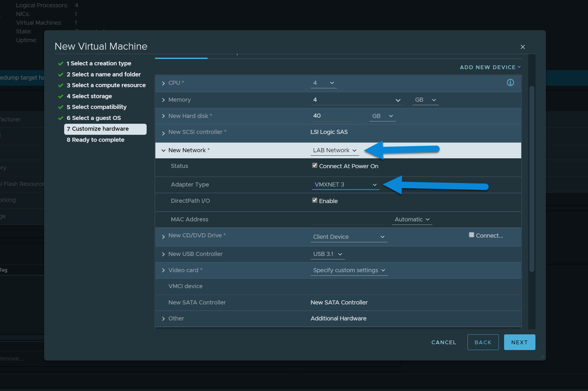Image resolution: width=588 pixels, height=391 pixels.
Task: Go to step 4 Select storage
Action: pyautogui.click(x=89, y=96)
